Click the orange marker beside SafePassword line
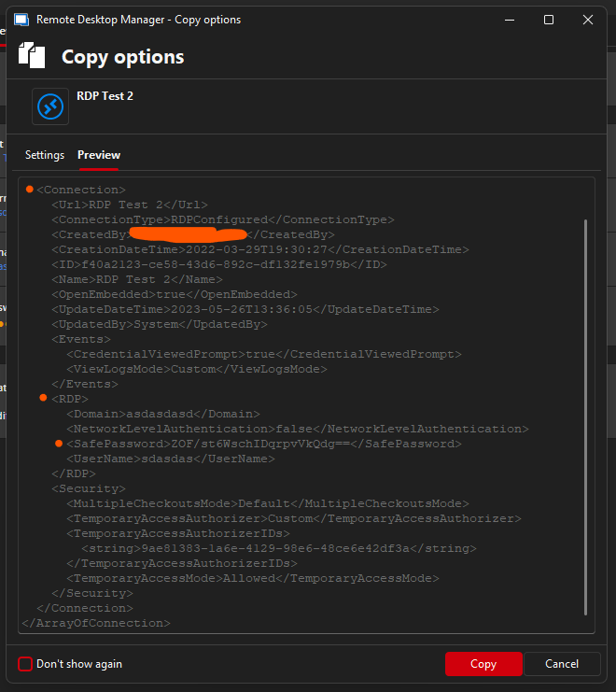The height and width of the screenshot is (692, 616). tap(59, 444)
